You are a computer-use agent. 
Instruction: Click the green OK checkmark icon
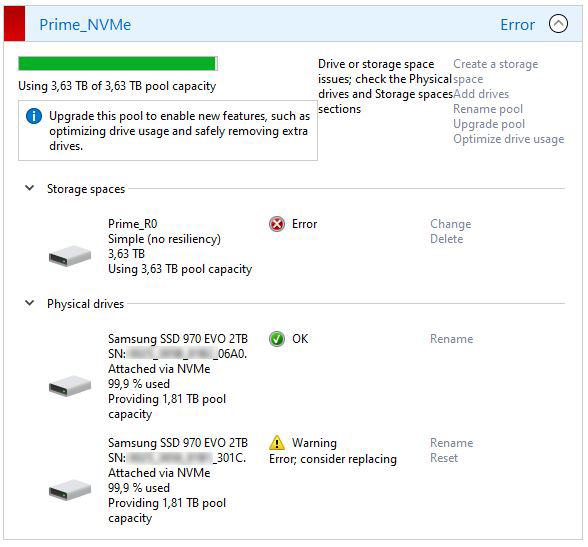(x=277, y=339)
